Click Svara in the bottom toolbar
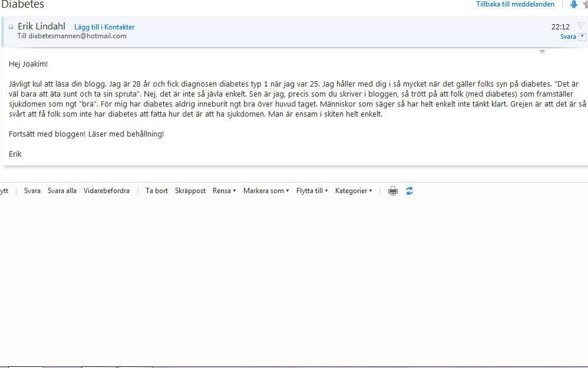 32,191
